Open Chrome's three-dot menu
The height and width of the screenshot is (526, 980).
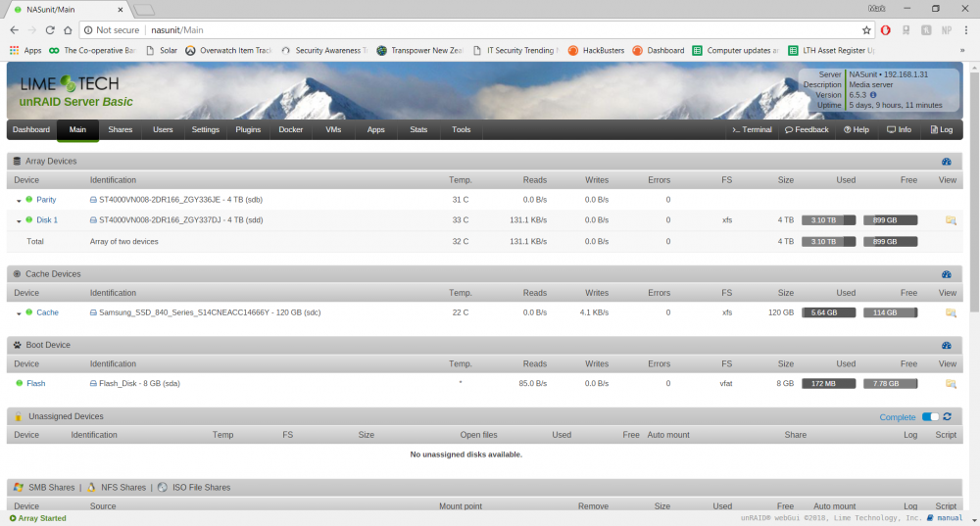966,30
